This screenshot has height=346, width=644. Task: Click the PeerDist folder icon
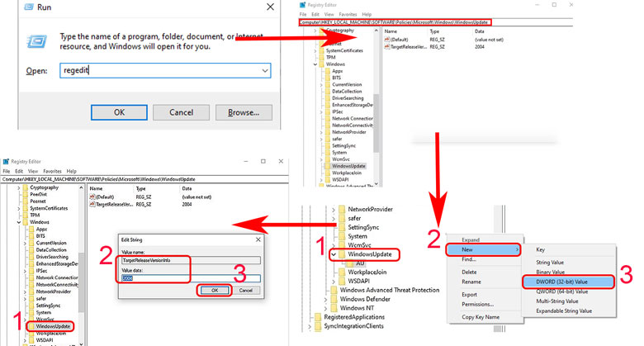pyautogui.click(x=24, y=196)
